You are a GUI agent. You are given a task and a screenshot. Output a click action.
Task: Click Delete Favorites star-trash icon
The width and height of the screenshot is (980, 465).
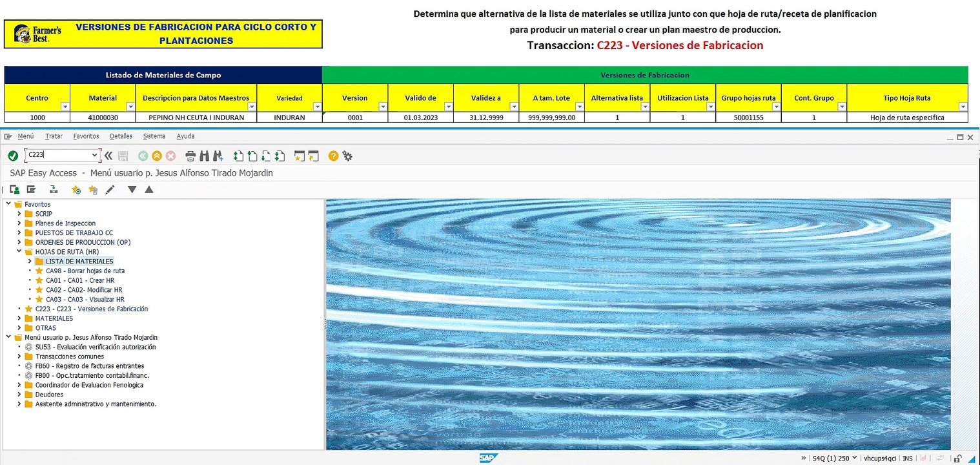pos(93,189)
